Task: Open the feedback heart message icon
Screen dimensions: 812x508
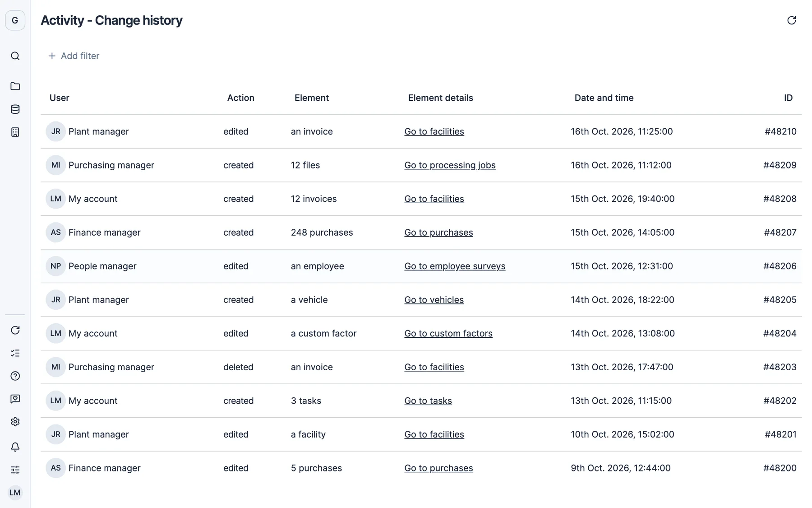Action: click(x=15, y=399)
